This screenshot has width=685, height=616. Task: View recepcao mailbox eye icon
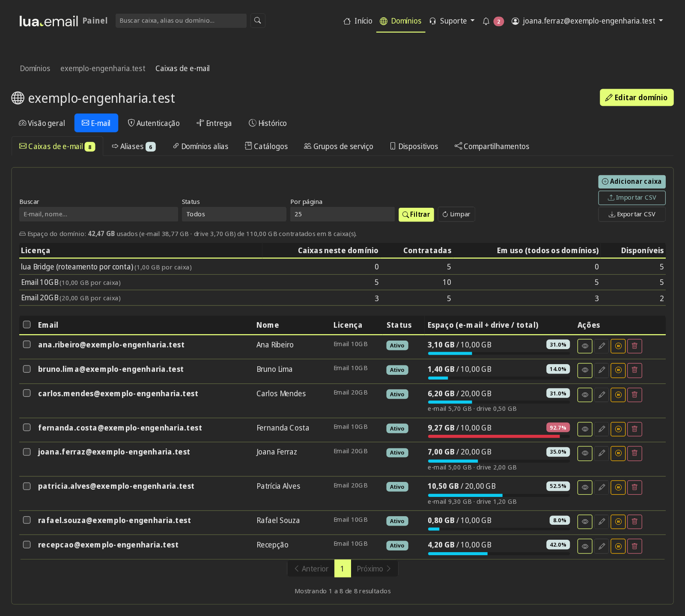[585, 546]
